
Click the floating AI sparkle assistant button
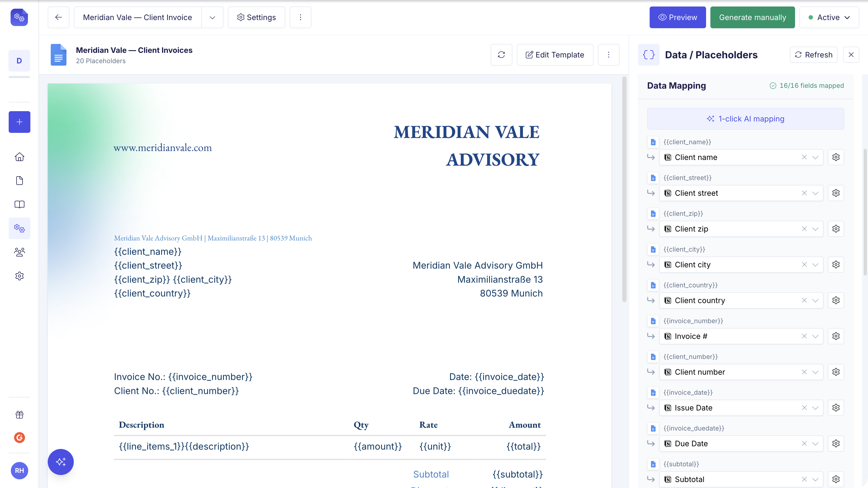pyautogui.click(x=61, y=462)
